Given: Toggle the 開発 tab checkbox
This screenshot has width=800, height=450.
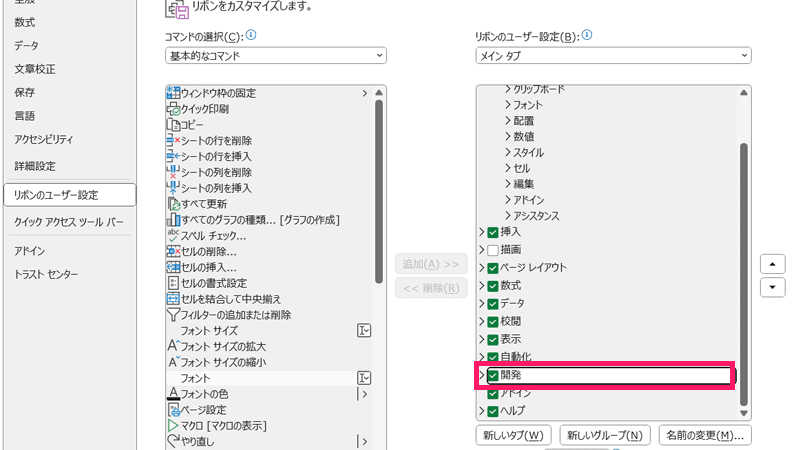Looking at the screenshot, I should click(x=492, y=376).
